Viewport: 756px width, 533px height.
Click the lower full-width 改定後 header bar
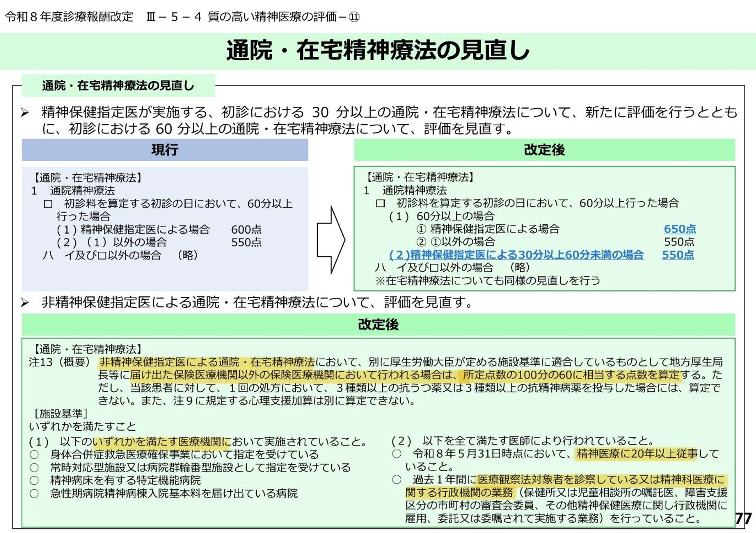[x=378, y=325]
